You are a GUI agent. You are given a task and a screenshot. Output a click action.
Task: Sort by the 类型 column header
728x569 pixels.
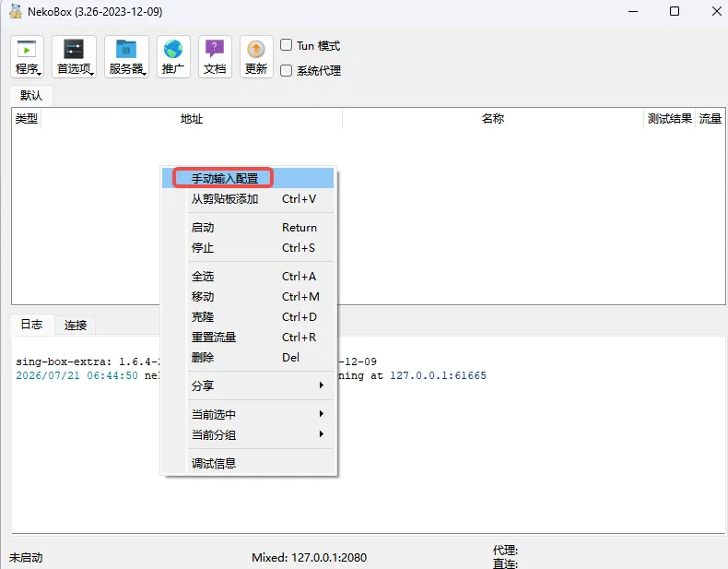(x=27, y=119)
